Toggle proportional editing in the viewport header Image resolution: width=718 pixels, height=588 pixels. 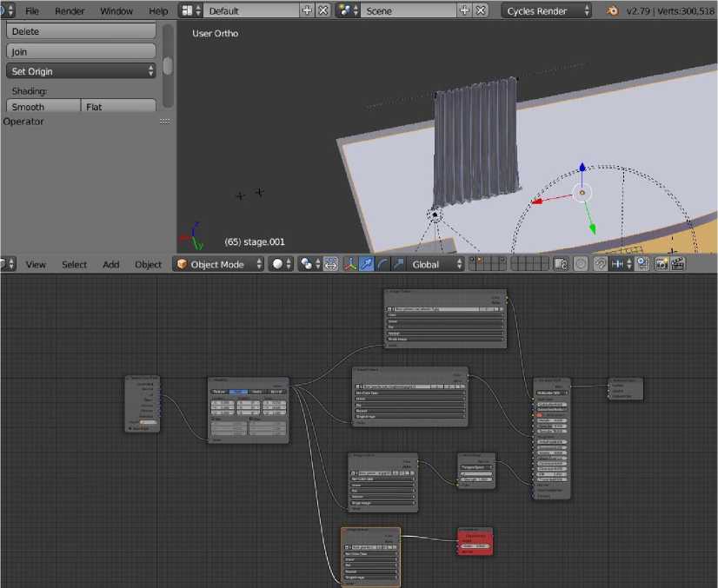[x=581, y=264]
